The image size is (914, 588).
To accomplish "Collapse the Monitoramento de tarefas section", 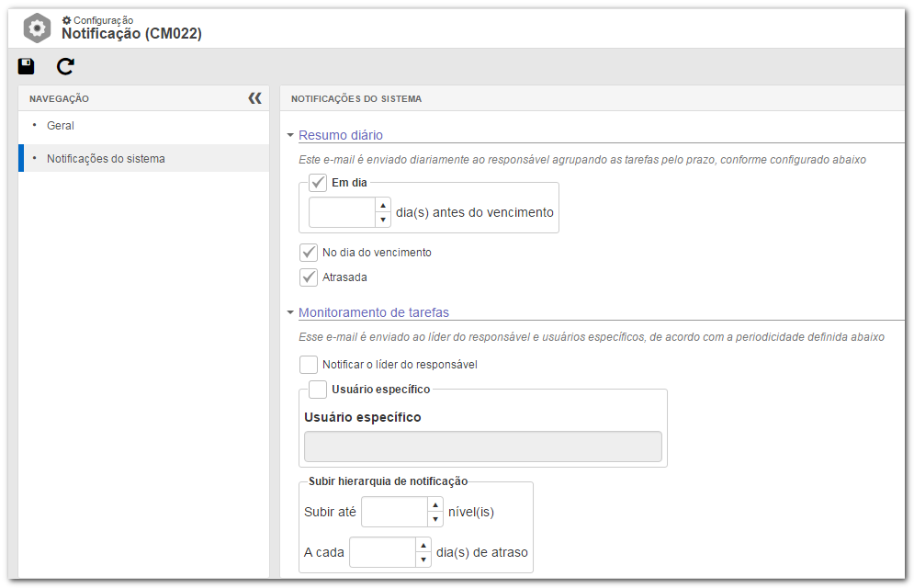I will 290,313.
